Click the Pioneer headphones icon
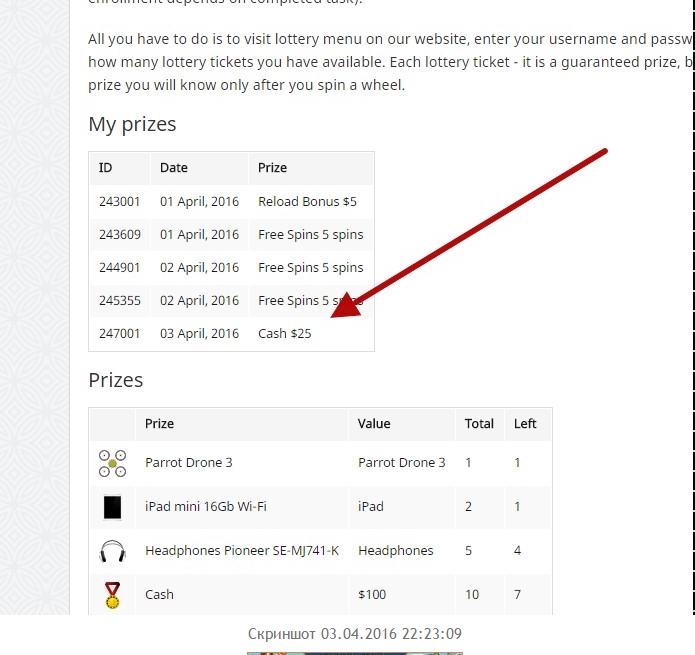This screenshot has height=655, width=695. pos(112,551)
